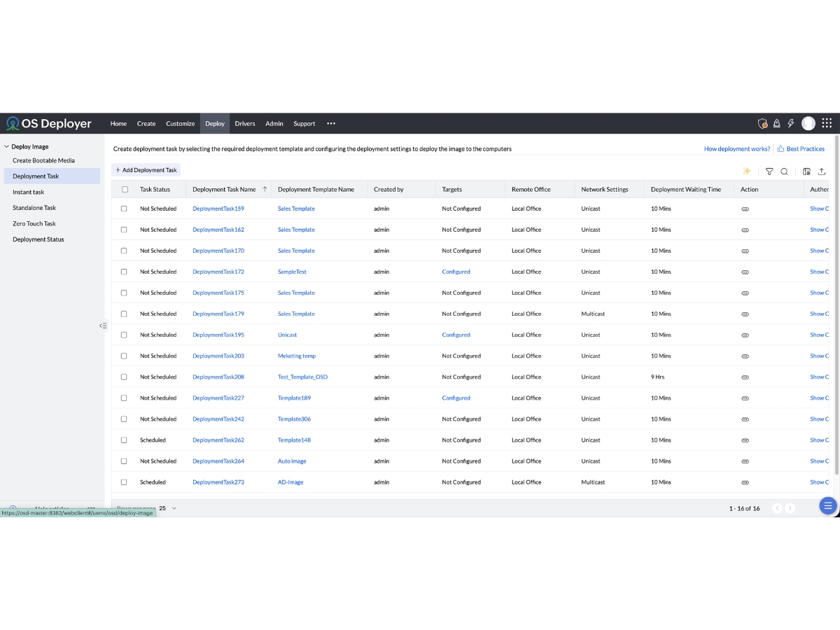Screen dimensions: 840x630
Task: Open action icon for DeploymentTask179
Action: pos(745,314)
